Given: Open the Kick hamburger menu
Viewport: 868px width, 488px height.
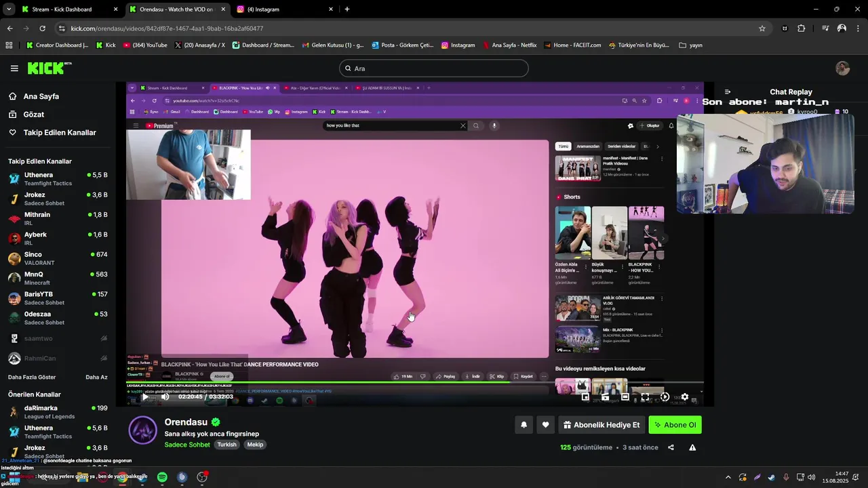Looking at the screenshot, I should point(14,68).
